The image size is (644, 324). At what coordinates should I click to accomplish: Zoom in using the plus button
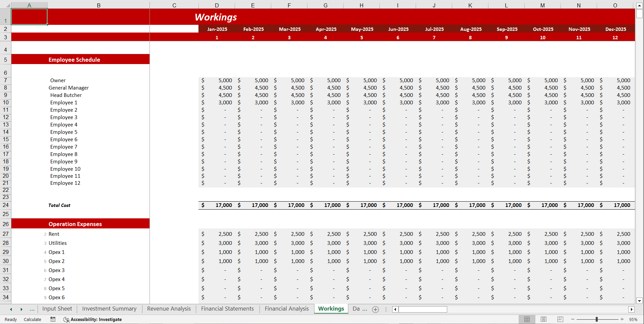click(622, 319)
